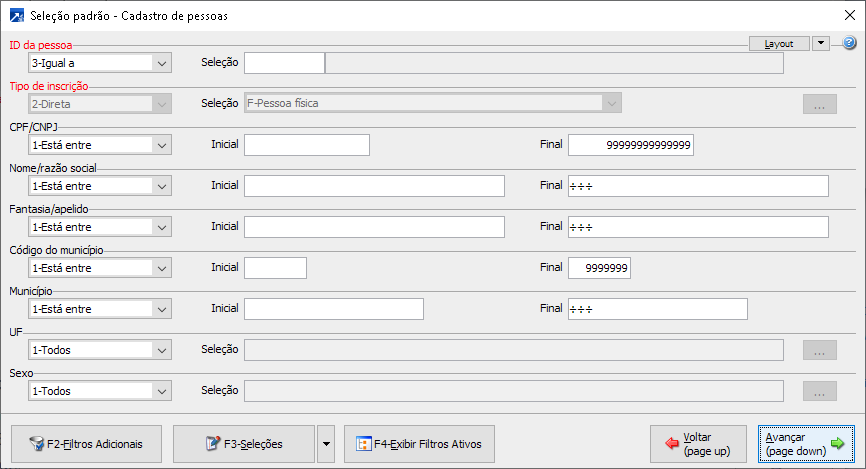This screenshot has height=469, width=866.
Task: Expand the CPF/CNPJ operator dropdown
Action: coord(162,145)
